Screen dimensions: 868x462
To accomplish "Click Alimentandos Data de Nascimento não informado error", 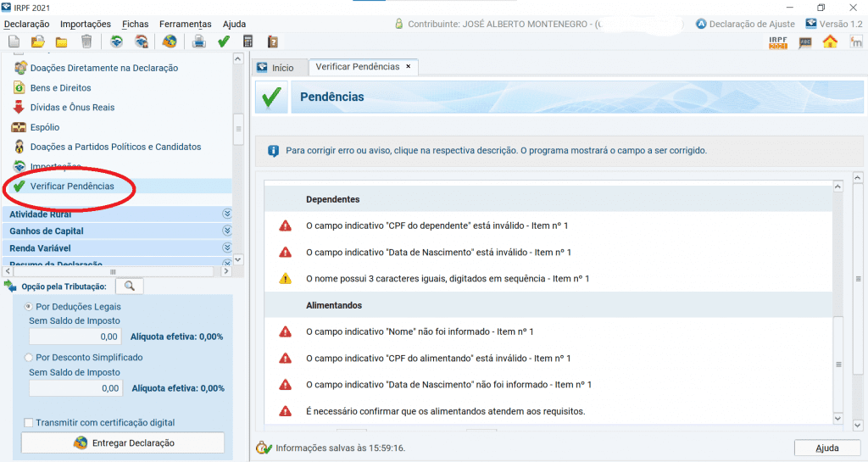I will 448,385.
